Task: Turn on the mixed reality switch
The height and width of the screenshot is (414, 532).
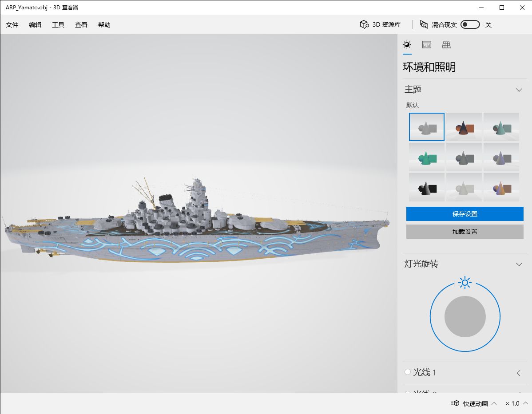Action: (470, 25)
